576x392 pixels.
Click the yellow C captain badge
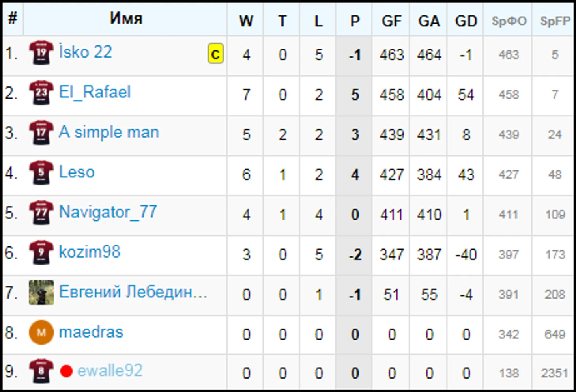pyautogui.click(x=215, y=54)
